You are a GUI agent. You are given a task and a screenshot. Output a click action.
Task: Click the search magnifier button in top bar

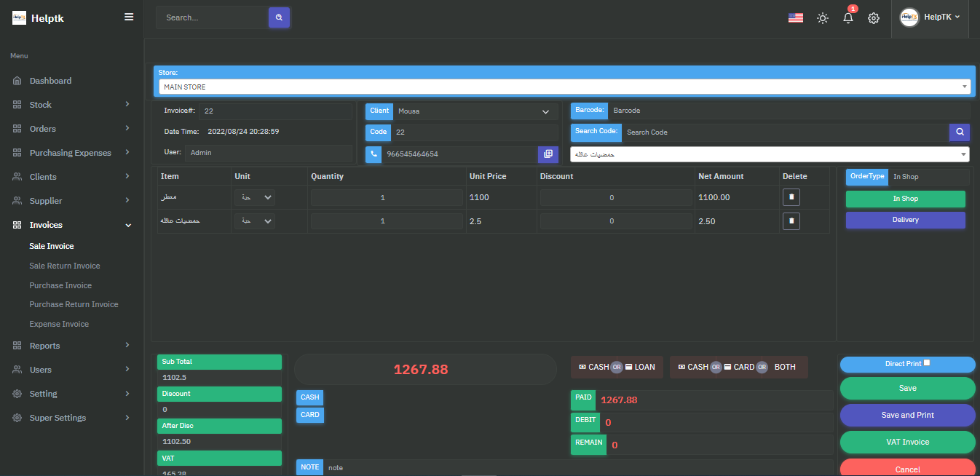pyautogui.click(x=279, y=17)
